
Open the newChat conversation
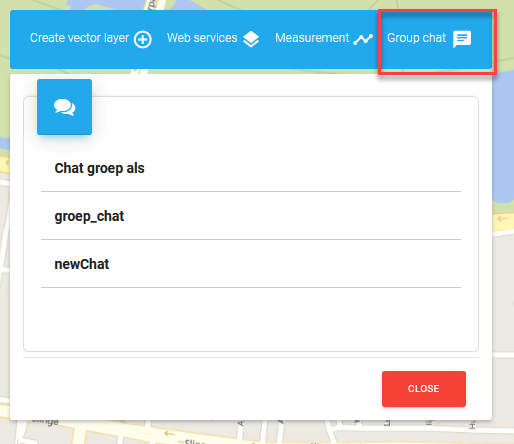[x=251, y=264]
